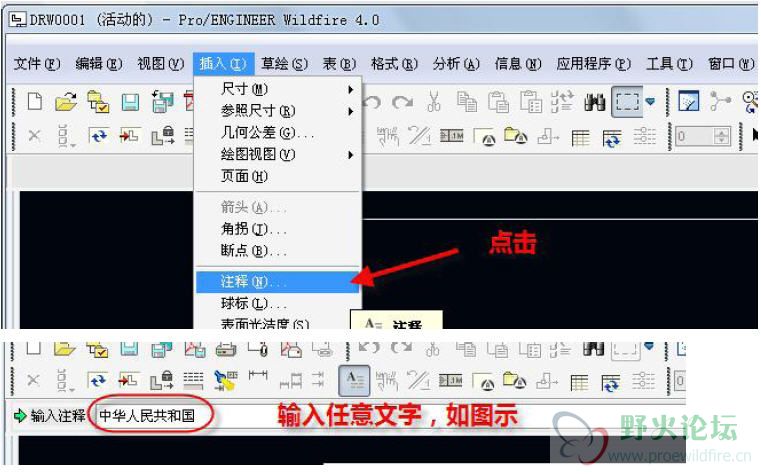Select the dashed selection-box tool in top screenshot
Screen dimensions: 761x474
tap(627, 102)
